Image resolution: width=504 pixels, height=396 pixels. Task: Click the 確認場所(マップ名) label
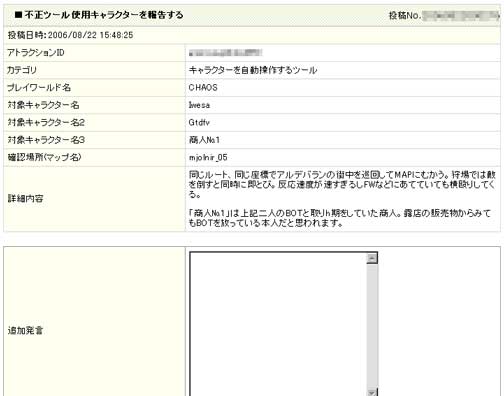[x=44, y=157]
